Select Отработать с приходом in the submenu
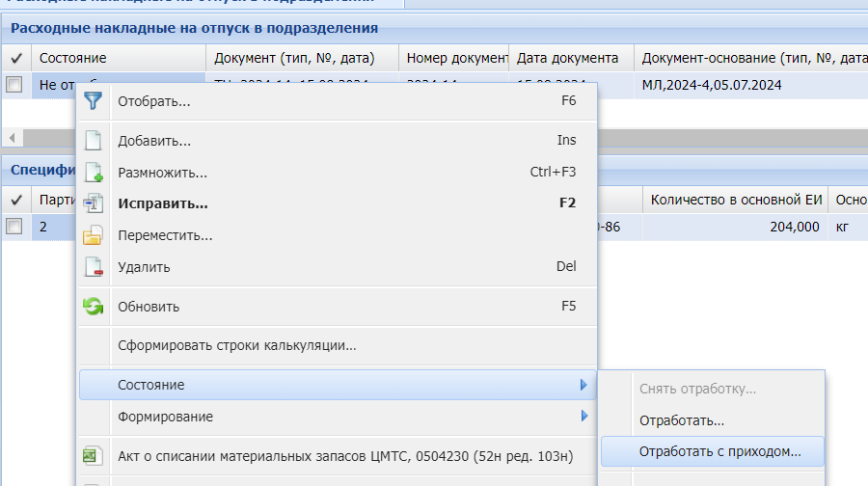The image size is (868, 486). pos(719,450)
